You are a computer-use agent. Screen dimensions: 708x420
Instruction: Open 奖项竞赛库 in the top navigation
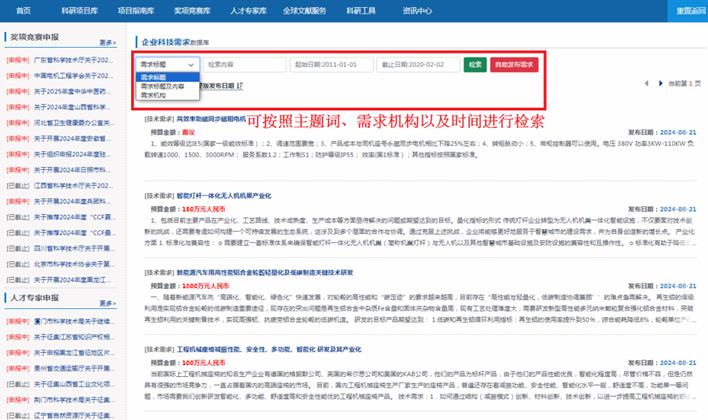[x=192, y=11]
